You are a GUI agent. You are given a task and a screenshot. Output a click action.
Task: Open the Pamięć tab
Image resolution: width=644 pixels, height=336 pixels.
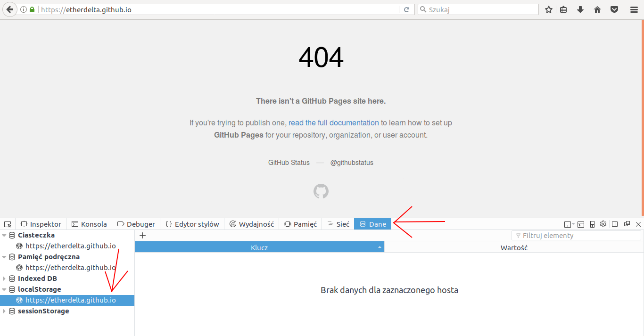tap(301, 224)
